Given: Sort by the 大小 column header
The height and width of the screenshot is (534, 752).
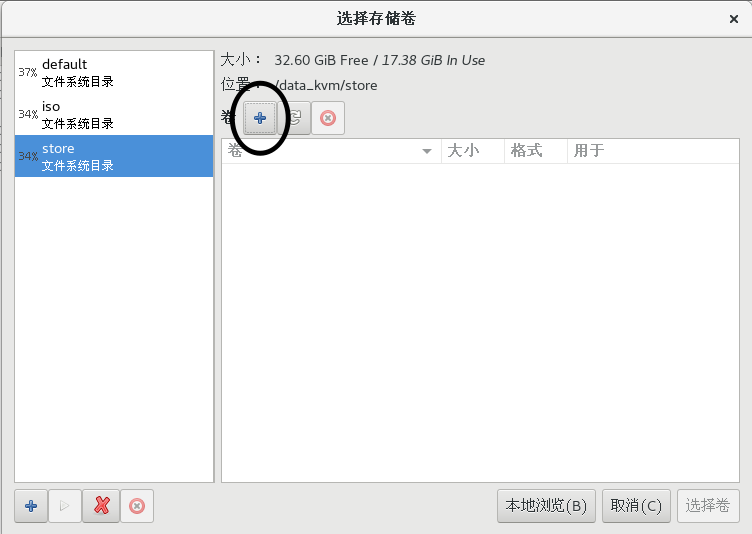Looking at the screenshot, I should tap(471, 151).
